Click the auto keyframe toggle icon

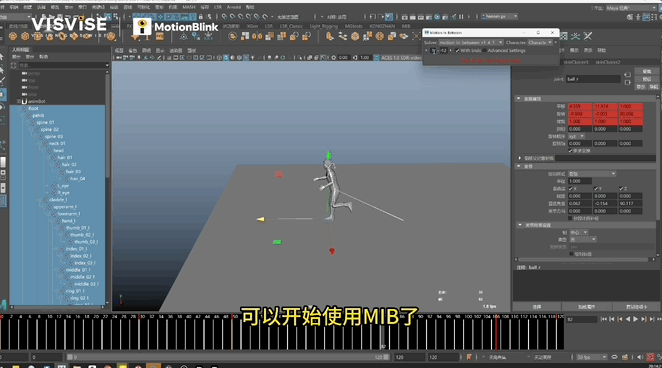point(651,357)
